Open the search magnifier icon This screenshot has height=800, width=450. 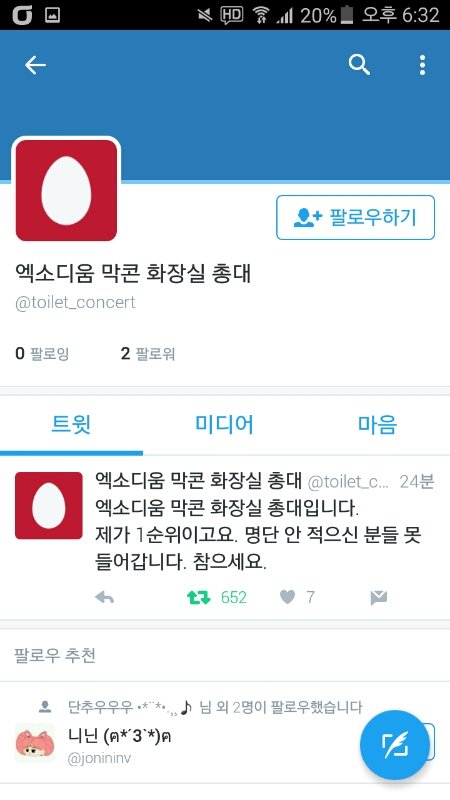[x=359, y=65]
